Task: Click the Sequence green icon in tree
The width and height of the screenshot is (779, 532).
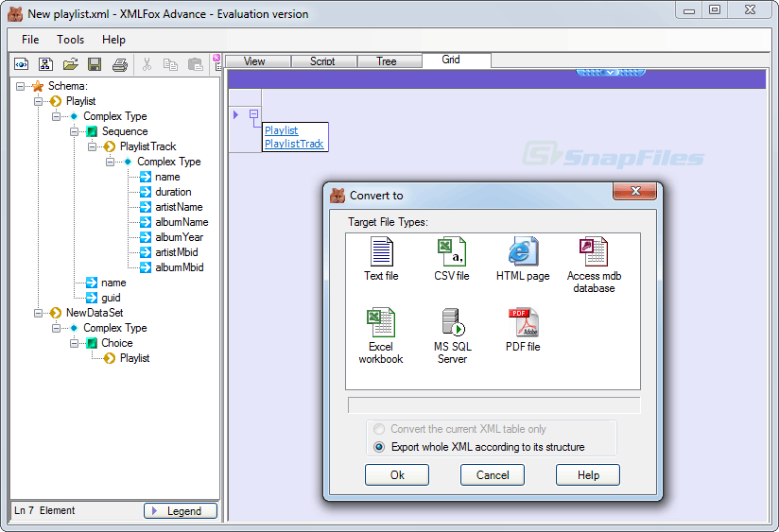Action: pyautogui.click(x=92, y=131)
